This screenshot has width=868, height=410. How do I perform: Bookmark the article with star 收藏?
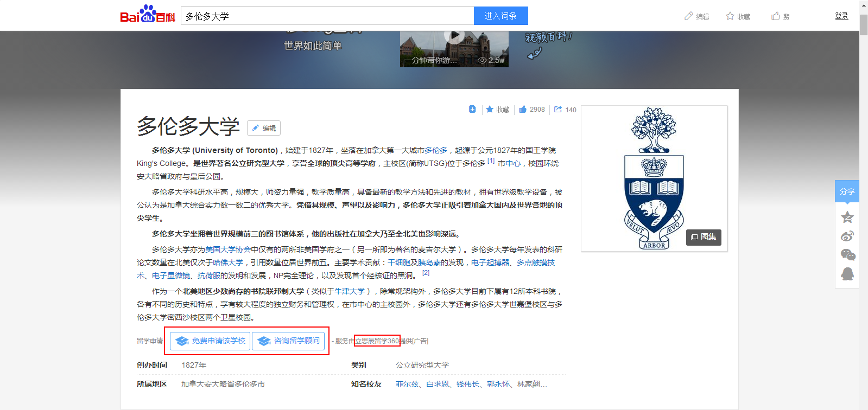coord(497,110)
